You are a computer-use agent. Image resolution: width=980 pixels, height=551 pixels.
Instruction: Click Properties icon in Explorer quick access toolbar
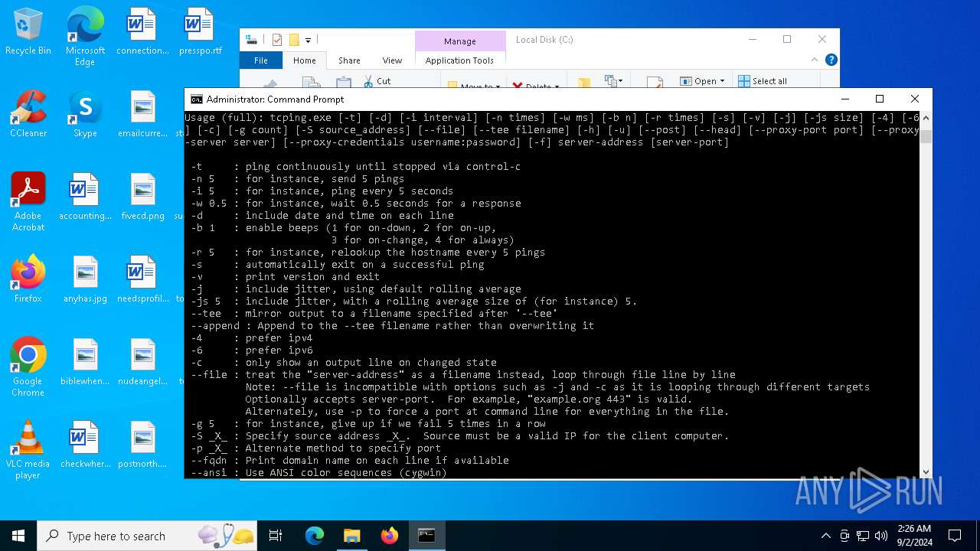click(277, 40)
